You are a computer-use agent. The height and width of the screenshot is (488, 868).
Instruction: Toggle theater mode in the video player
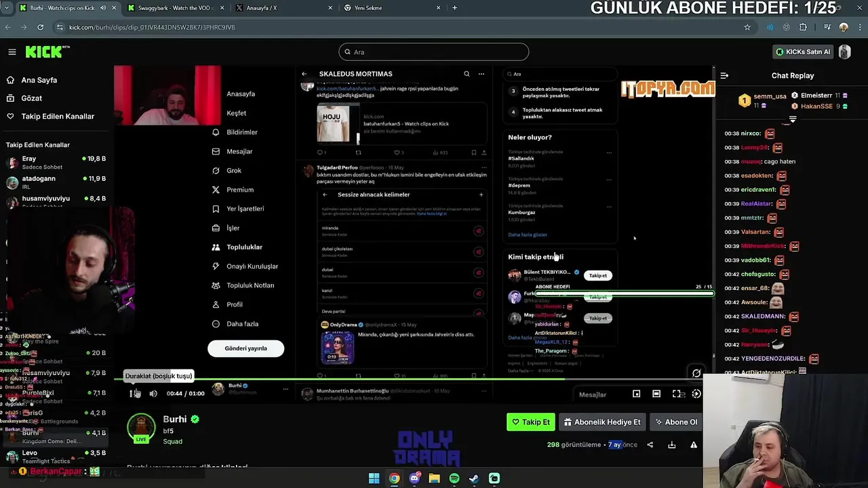656,394
